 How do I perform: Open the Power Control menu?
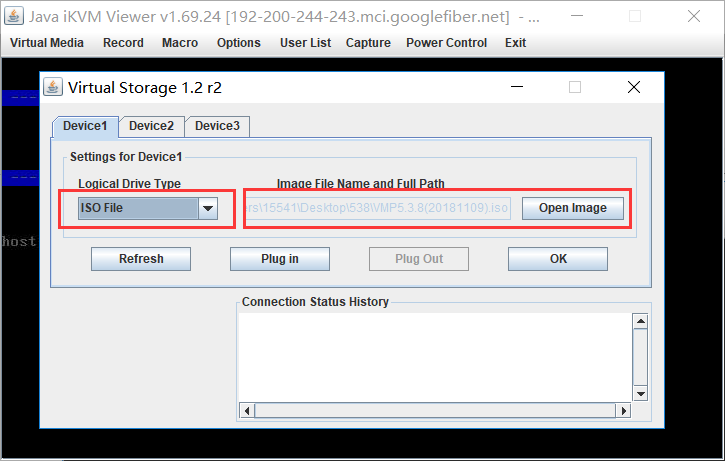click(446, 43)
